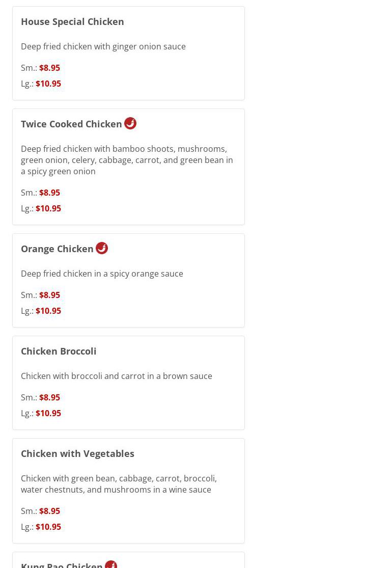Select small price for Chicken with Vegetables
This screenshot has height=568, width=392.
[49, 511]
